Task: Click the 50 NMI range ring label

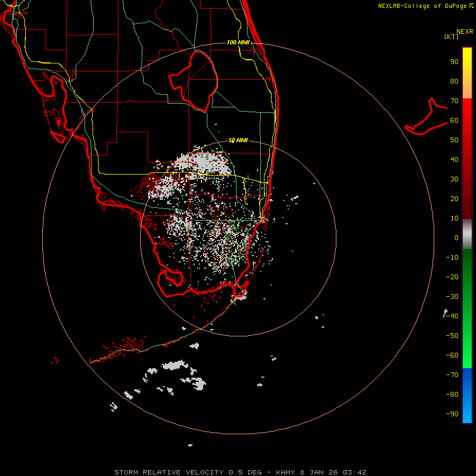Action: [x=238, y=140]
